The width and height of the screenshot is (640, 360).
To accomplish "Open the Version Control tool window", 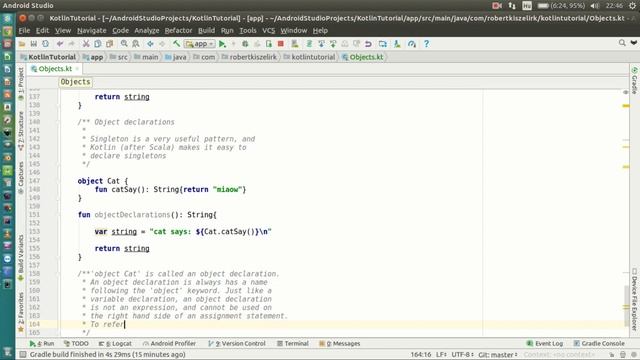I will 237,344.
